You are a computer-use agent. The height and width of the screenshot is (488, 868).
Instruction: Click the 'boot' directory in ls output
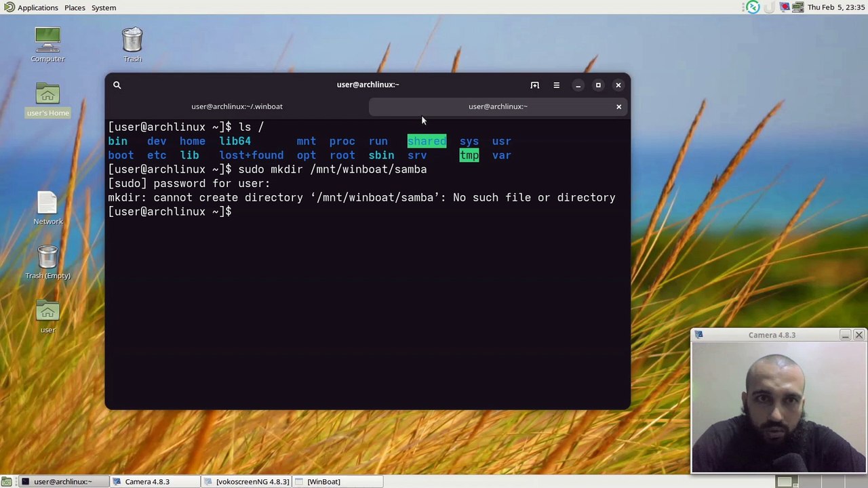(121, 155)
